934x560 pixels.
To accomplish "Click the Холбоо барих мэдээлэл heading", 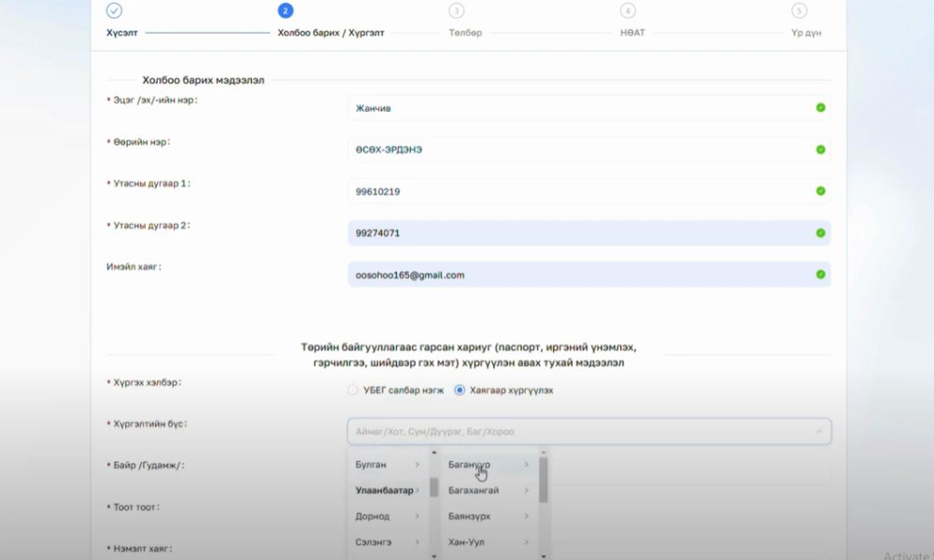I will [x=203, y=79].
